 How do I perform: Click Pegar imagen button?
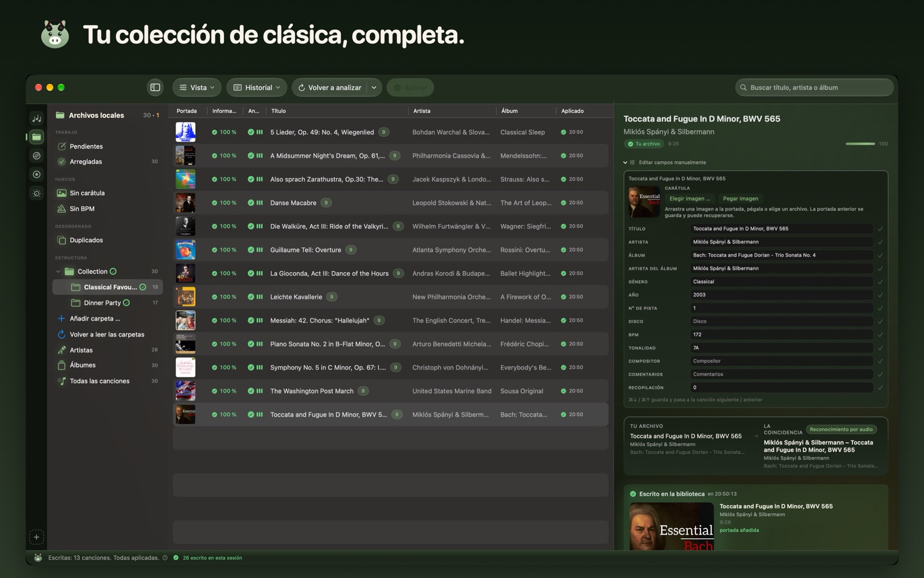(740, 199)
